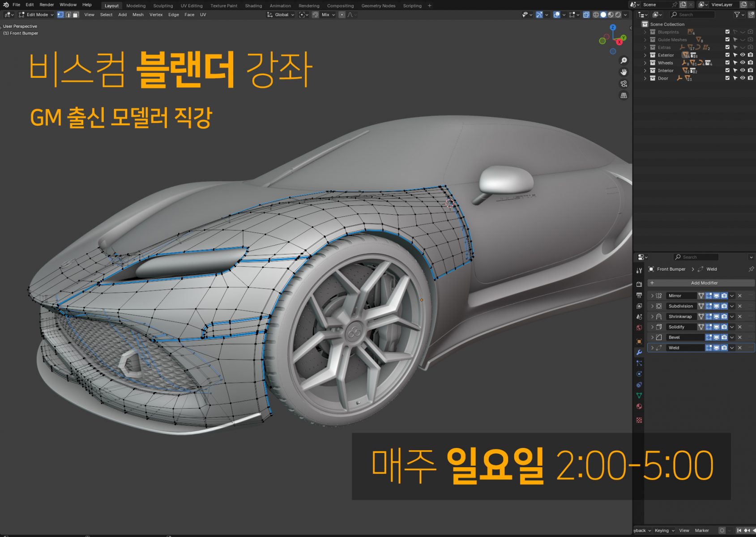Click the Add Modifier button
Viewport: 756px width, 537px height.
pyautogui.click(x=704, y=283)
